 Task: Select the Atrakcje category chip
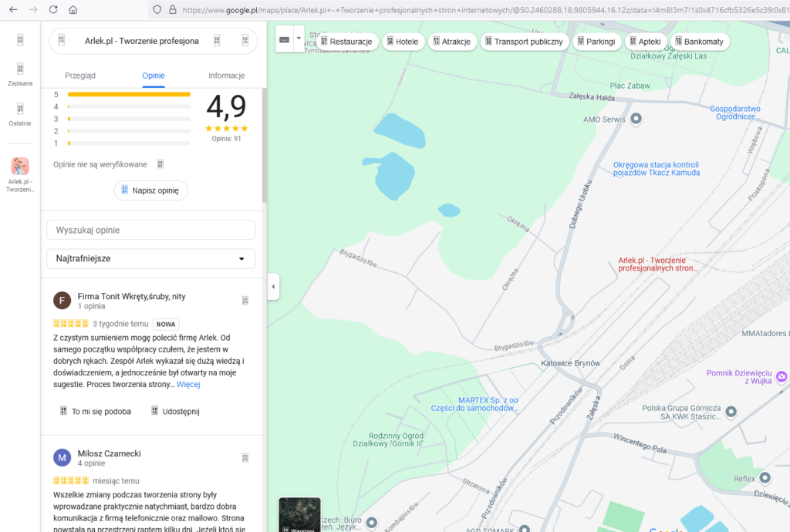452,42
